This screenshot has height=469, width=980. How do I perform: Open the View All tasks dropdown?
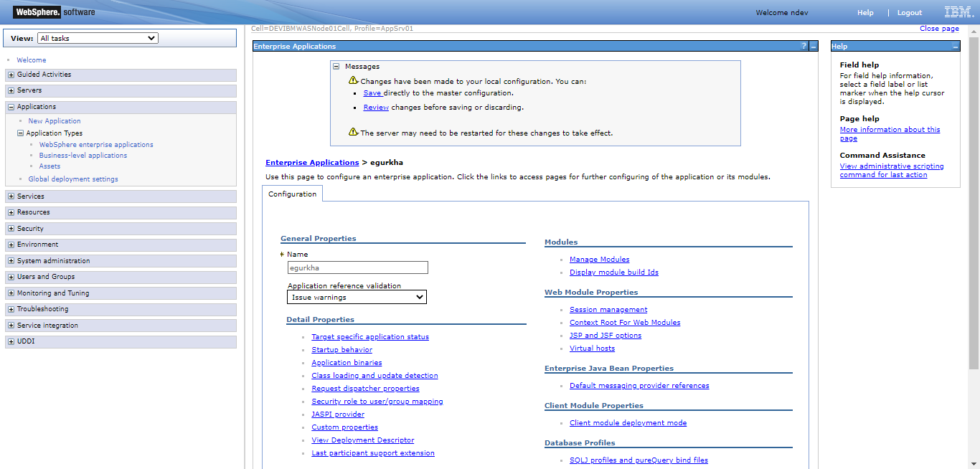[x=98, y=38]
